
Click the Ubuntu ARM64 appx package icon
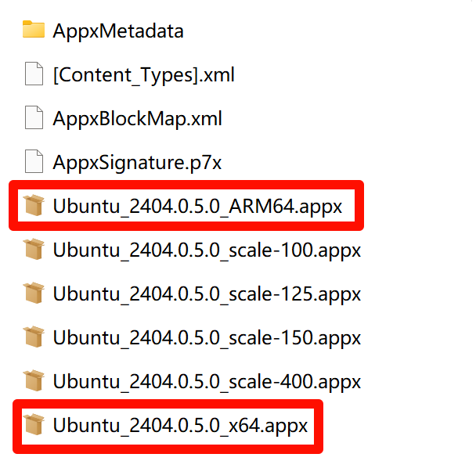tap(34, 207)
